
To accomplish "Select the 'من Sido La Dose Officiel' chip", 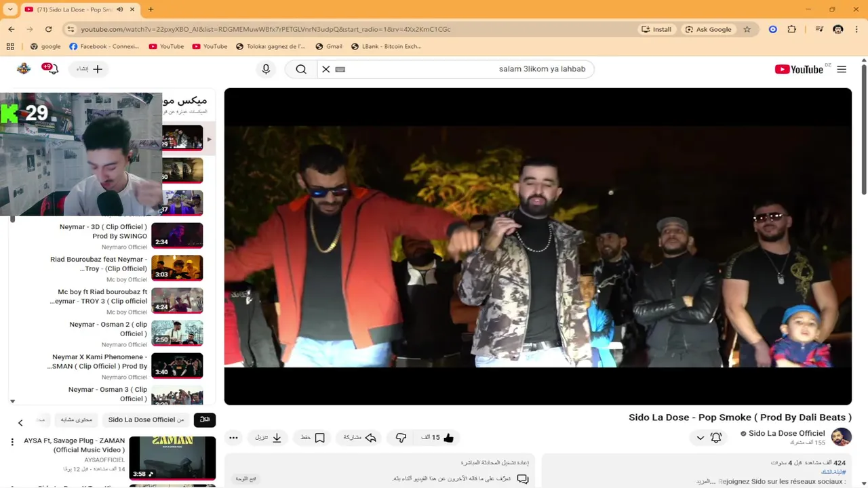I will 146,420.
